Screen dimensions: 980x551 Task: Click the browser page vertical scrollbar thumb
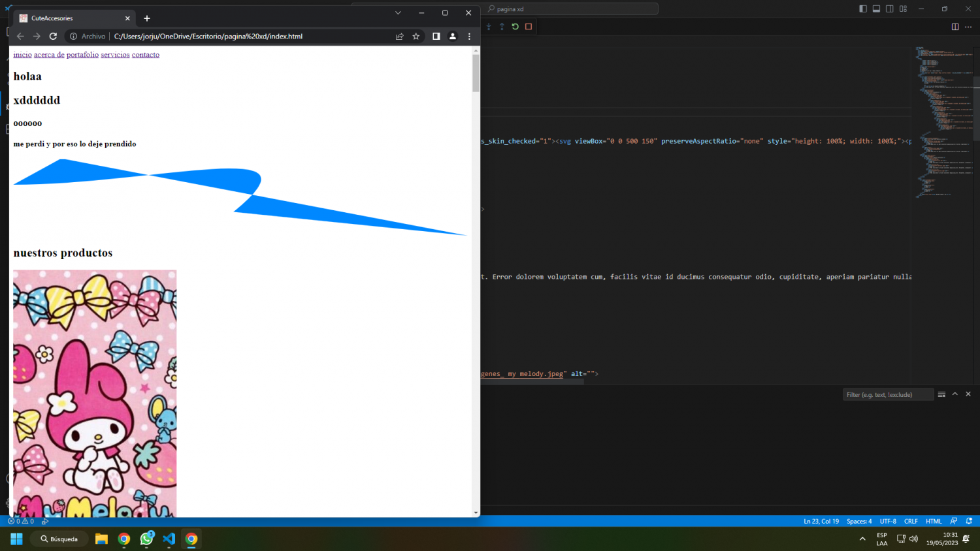(476, 73)
